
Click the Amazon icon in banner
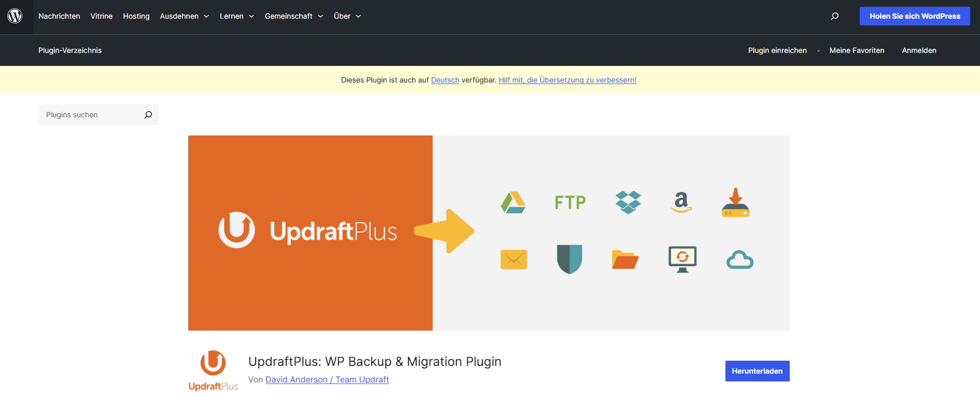[681, 202]
